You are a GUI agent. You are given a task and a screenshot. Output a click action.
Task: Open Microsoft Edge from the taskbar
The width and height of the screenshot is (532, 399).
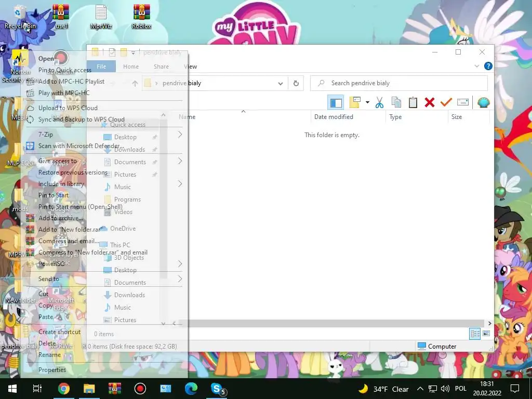pos(191,389)
